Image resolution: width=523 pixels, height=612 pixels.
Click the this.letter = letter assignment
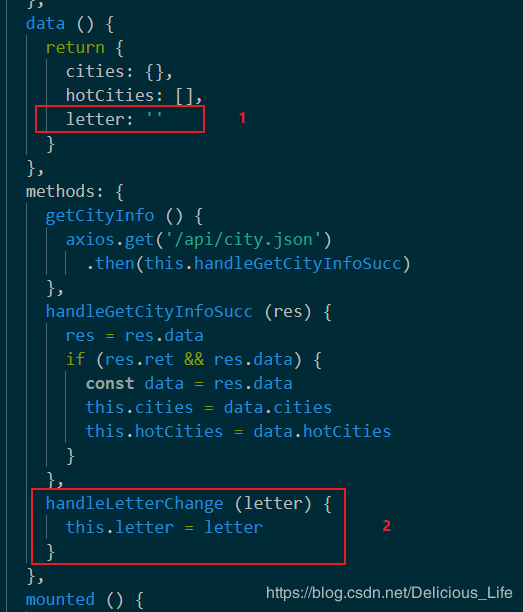click(164, 527)
